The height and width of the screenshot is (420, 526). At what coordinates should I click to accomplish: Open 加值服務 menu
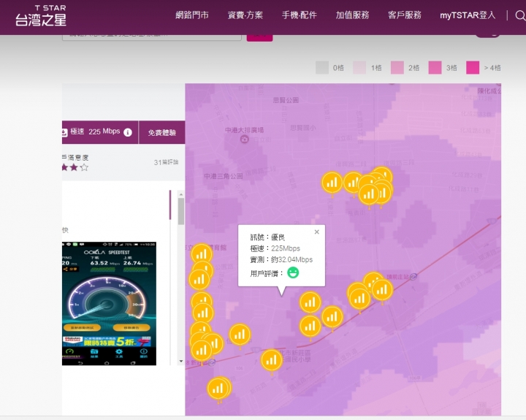pos(352,15)
